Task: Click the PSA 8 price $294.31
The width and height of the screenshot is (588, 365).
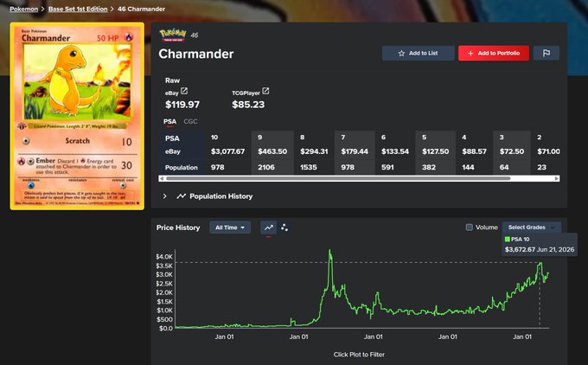Action: 314,151
